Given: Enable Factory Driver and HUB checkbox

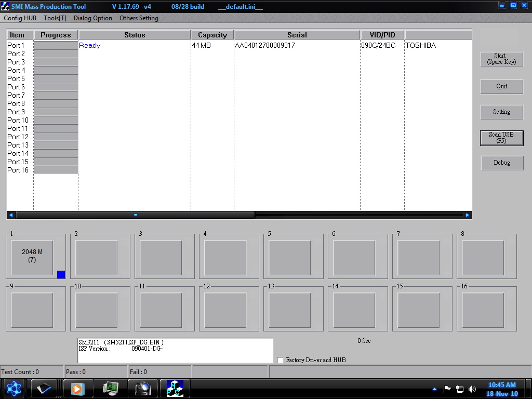Looking at the screenshot, I should [x=280, y=360].
